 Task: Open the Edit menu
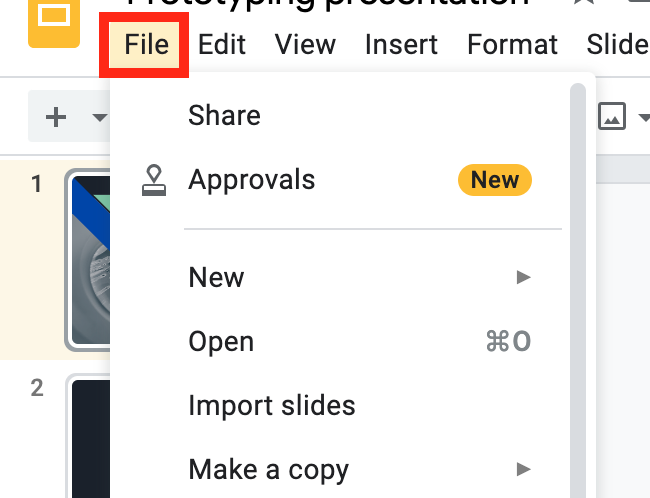pyautogui.click(x=222, y=45)
